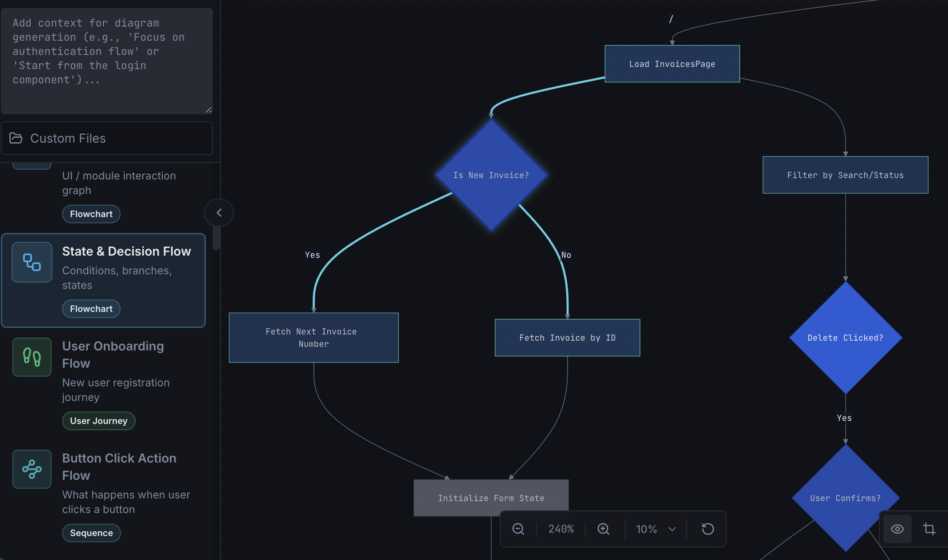Select the User Journey badge
This screenshot has height=560, width=948.
point(98,420)
